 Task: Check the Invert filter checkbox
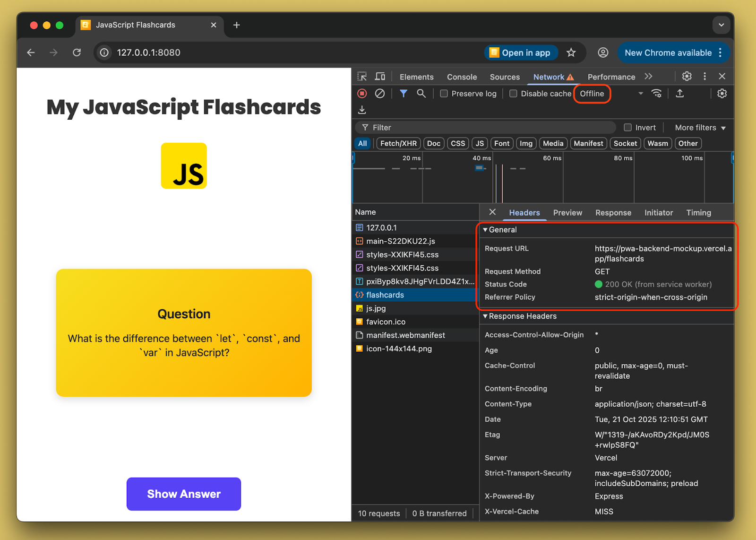[627, 127]
